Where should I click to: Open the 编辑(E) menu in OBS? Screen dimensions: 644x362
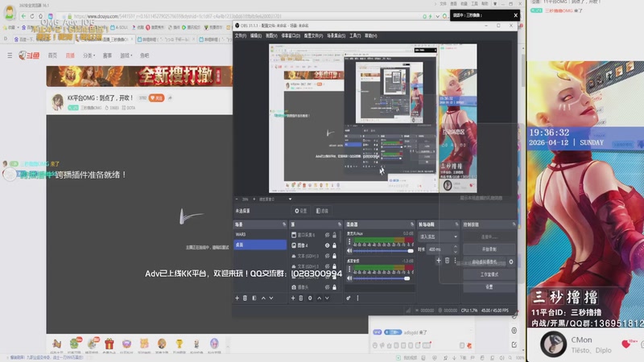click(256, 35)
